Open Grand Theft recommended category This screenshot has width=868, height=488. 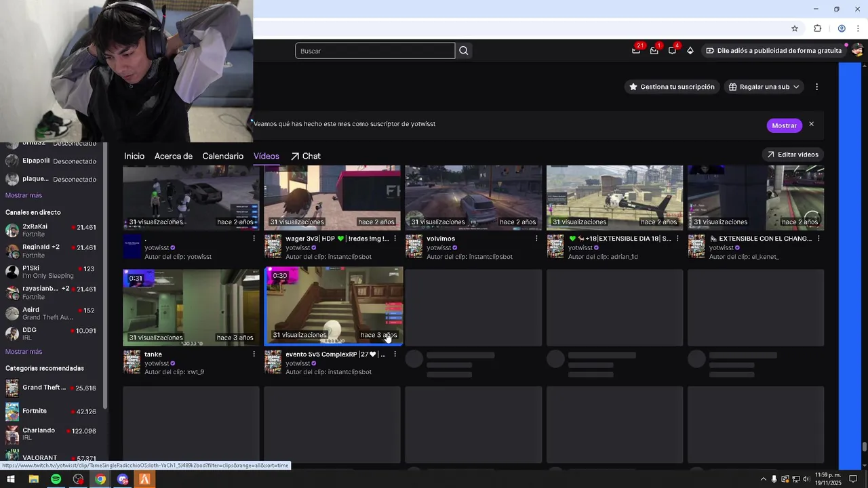tap(51, 388)
